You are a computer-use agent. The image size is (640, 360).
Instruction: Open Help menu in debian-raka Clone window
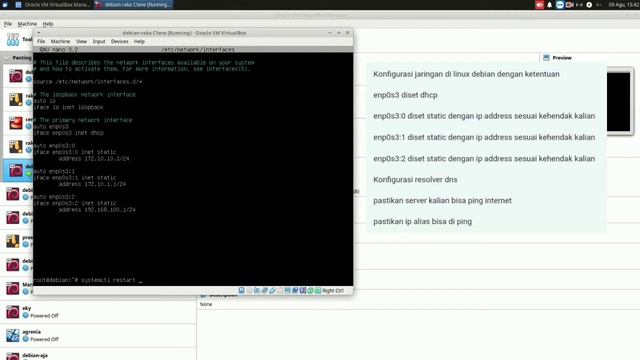(139, 42)
